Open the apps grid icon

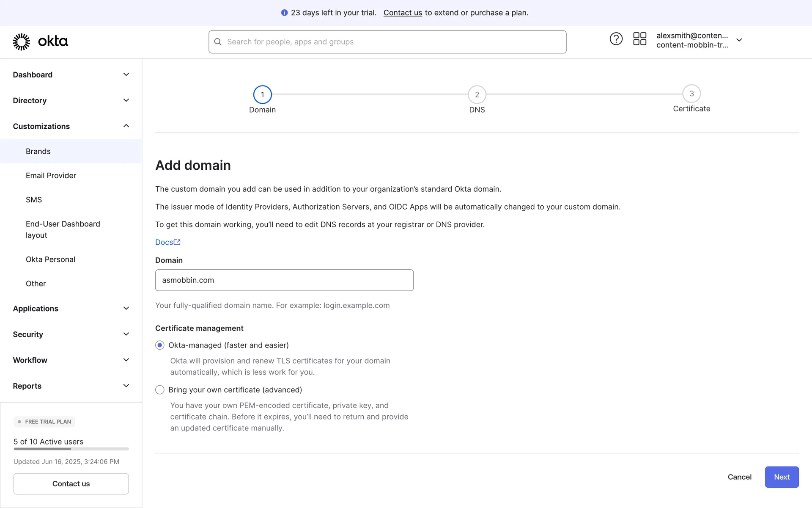coord(639,39)
